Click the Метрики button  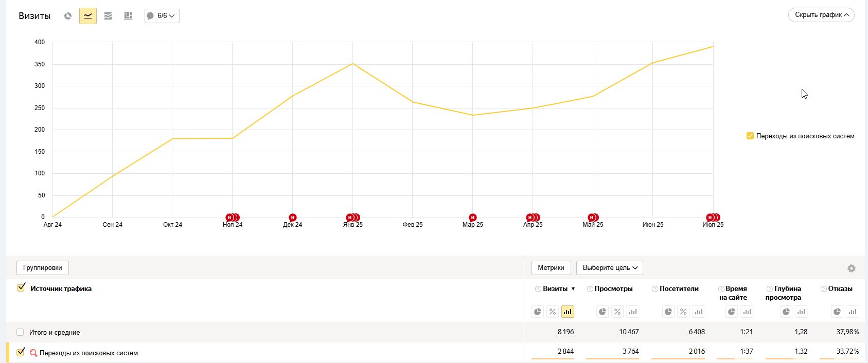[x=551, y=268]
